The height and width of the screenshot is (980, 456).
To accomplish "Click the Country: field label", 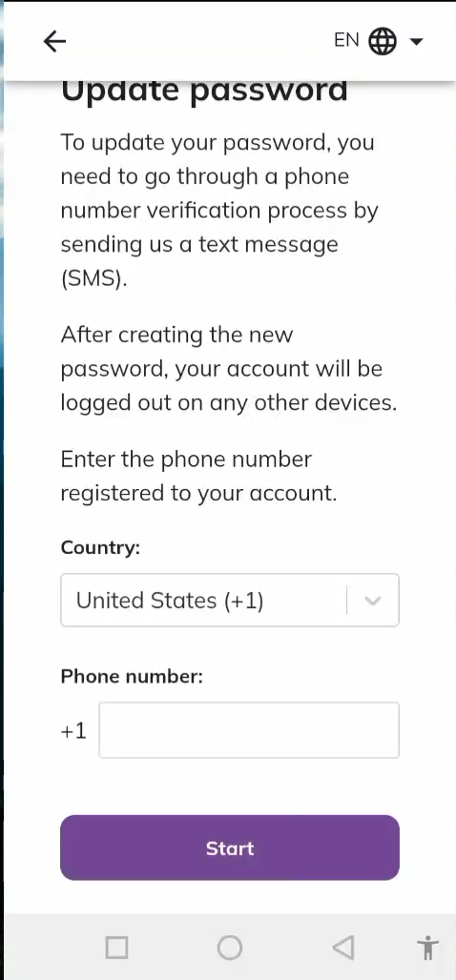I will (x=100, y=548).
